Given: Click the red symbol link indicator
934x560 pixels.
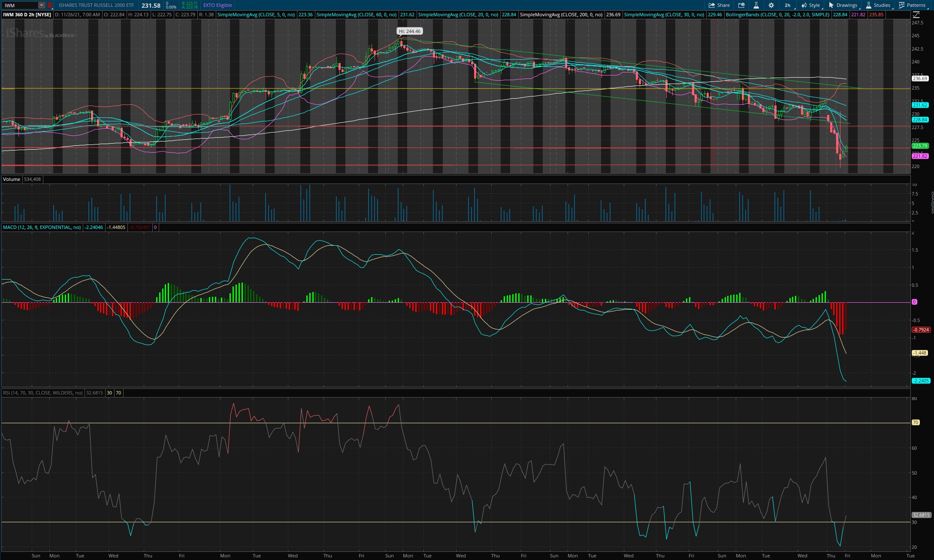Looking at the screenshot, I should [50, 5].
